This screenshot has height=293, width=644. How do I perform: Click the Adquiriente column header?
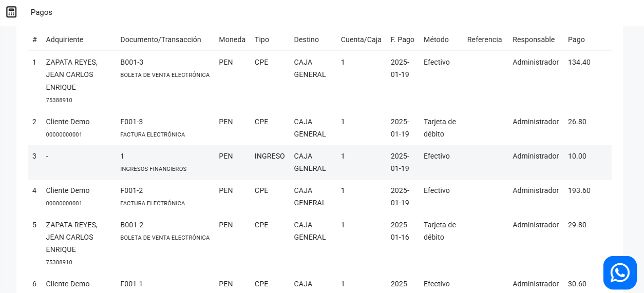(64, 40)
